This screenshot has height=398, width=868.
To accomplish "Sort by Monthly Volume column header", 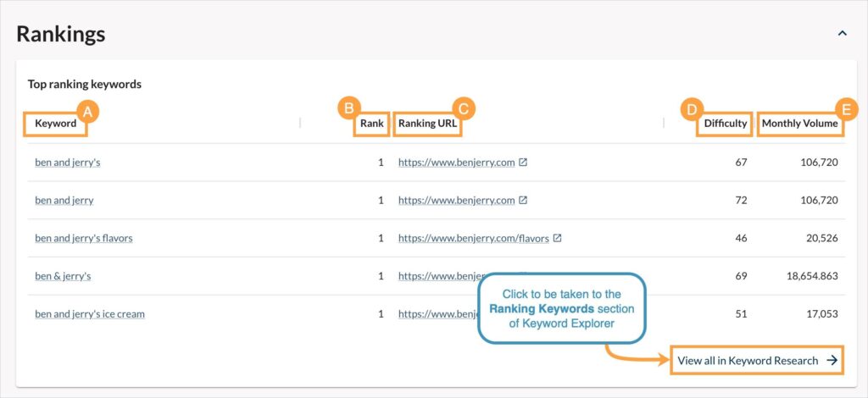I will tap(800, 124).
